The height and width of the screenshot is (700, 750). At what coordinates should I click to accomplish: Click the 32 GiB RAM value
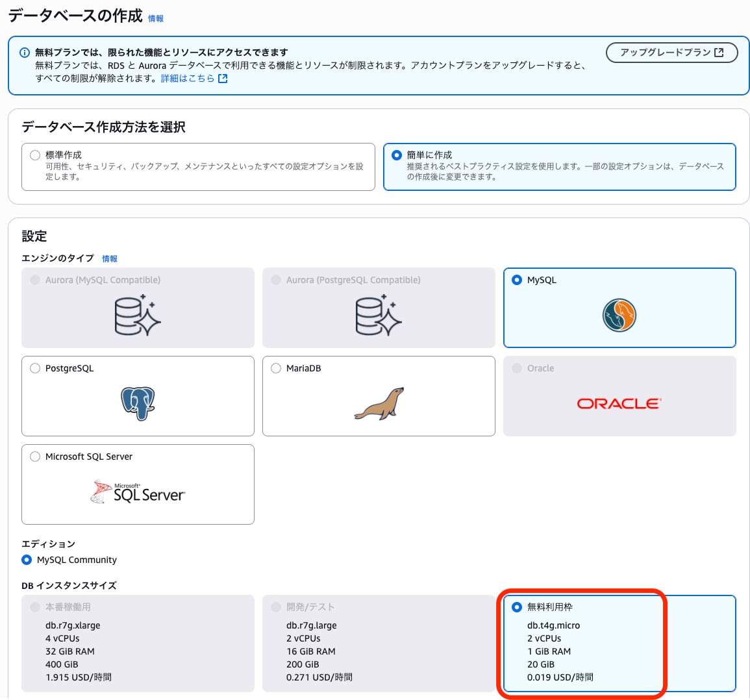pos(70,651)
